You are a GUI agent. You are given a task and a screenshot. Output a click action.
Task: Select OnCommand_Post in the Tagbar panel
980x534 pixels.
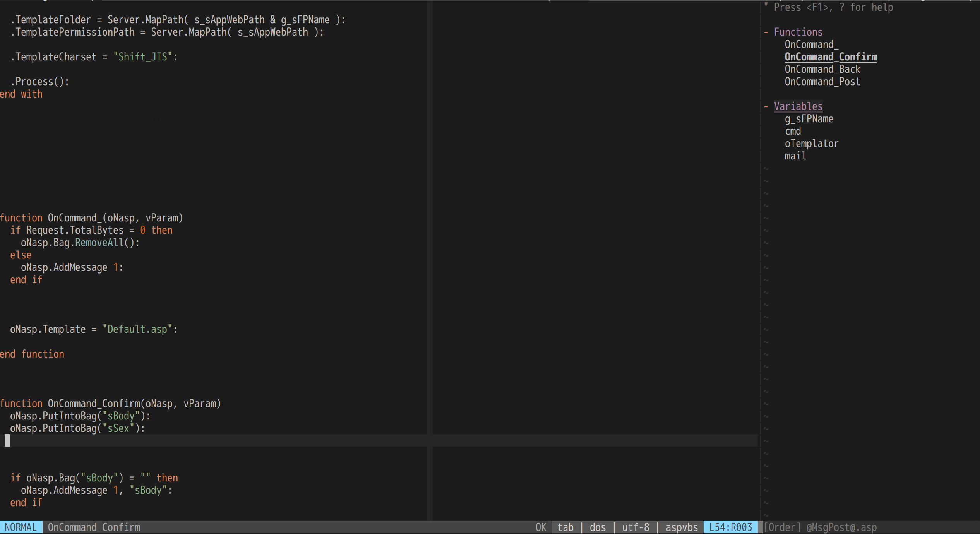[x=822, y=81]
